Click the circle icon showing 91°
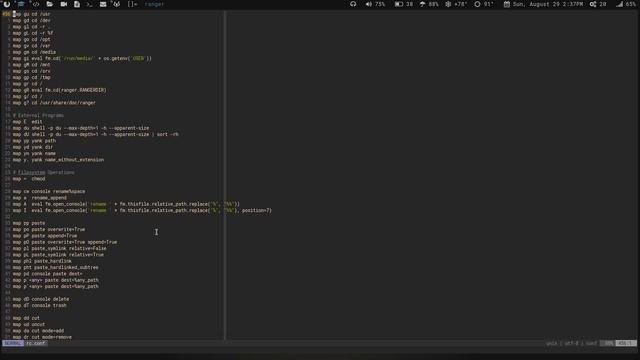Viewport: 640px width, 360px height. tap(477, 4)
